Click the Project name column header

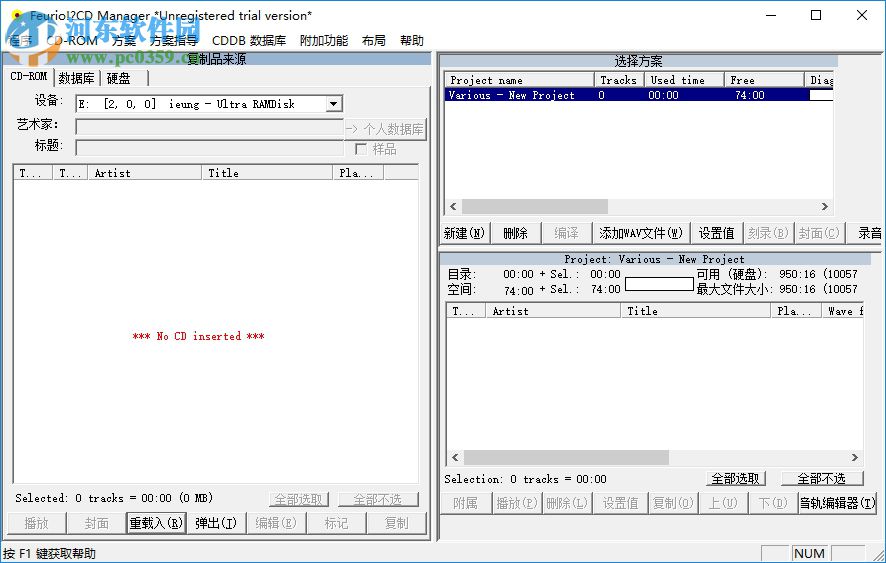(519, 80)
